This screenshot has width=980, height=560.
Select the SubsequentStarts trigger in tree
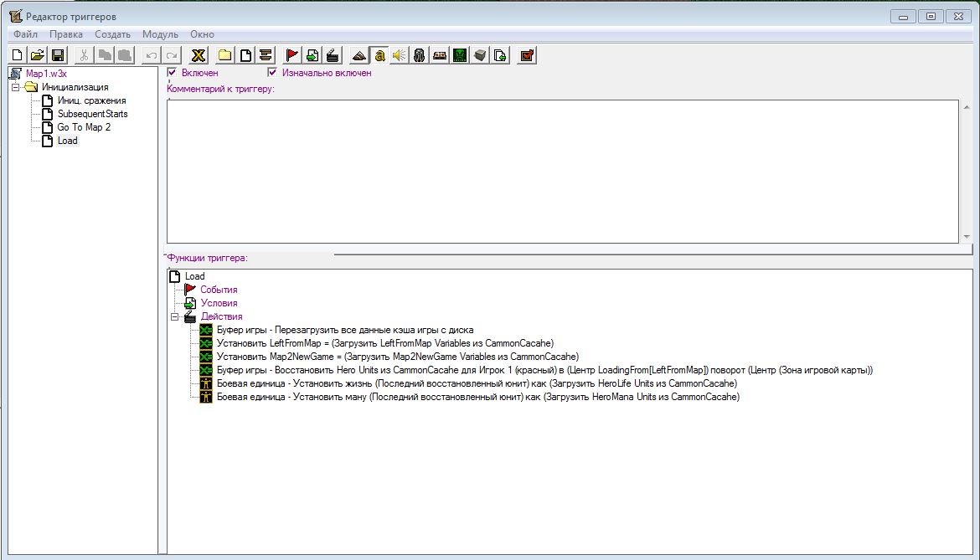(92, 114)
